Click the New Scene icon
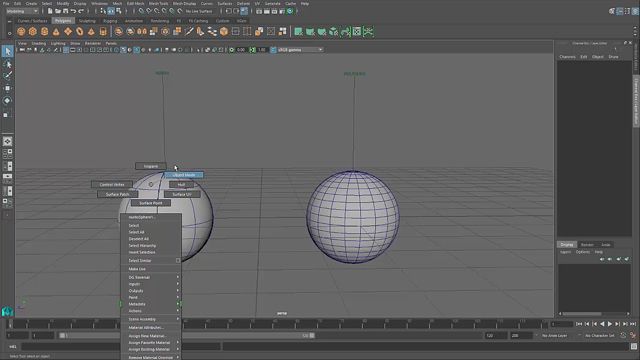This screenshot has width=640, height=360. (50, 11)
